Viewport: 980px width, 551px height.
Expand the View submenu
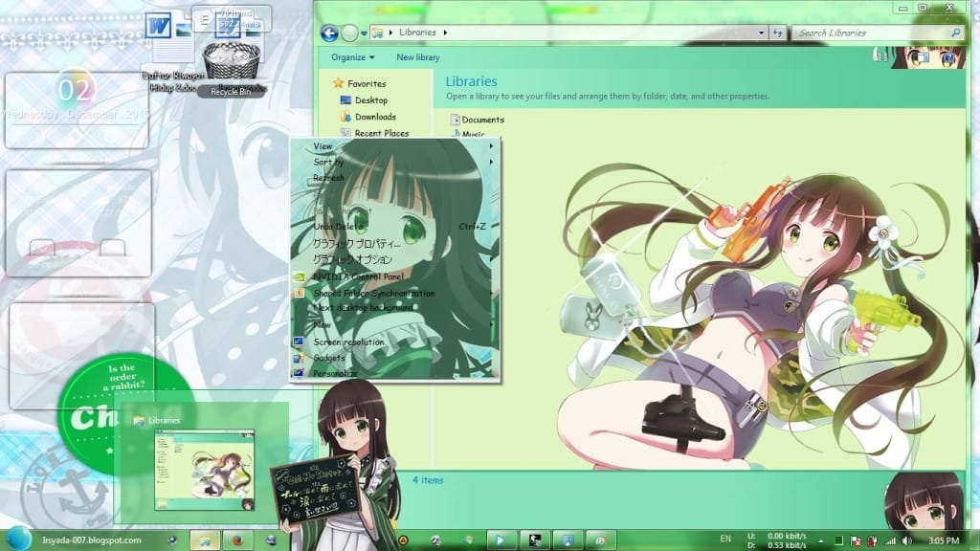pos(323,145)
